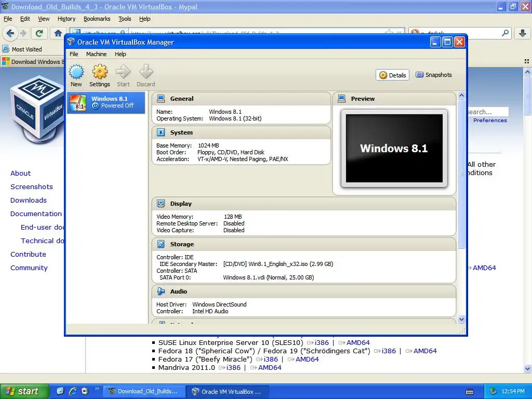Open the Screenshots sidebar link
532x399 pixels.
(32, 187)
